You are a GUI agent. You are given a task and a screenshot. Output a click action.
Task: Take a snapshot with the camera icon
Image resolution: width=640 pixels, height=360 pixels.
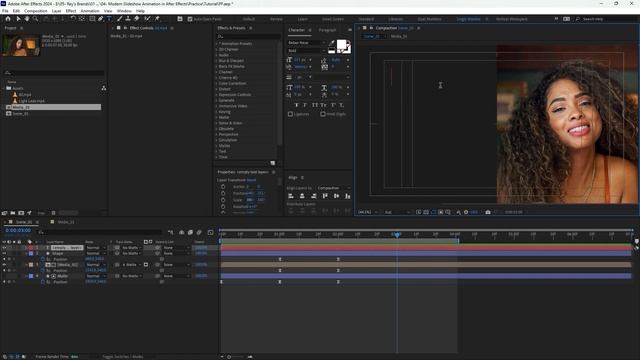tap(488, 212)
